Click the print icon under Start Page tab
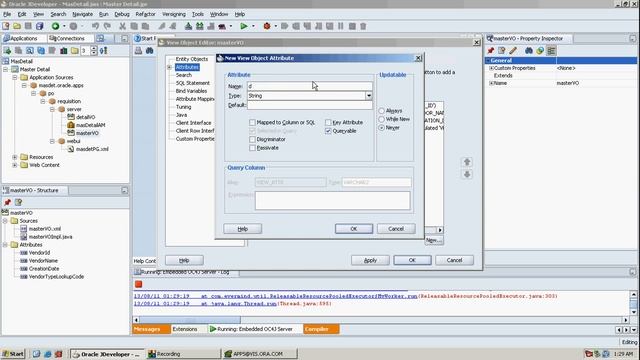 [138, 51]
